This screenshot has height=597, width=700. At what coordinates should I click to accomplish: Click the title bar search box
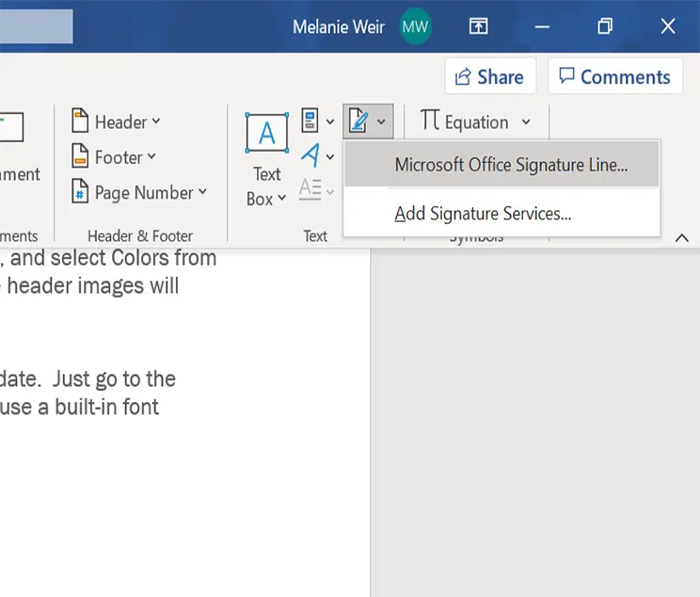[x=36, y=26]
